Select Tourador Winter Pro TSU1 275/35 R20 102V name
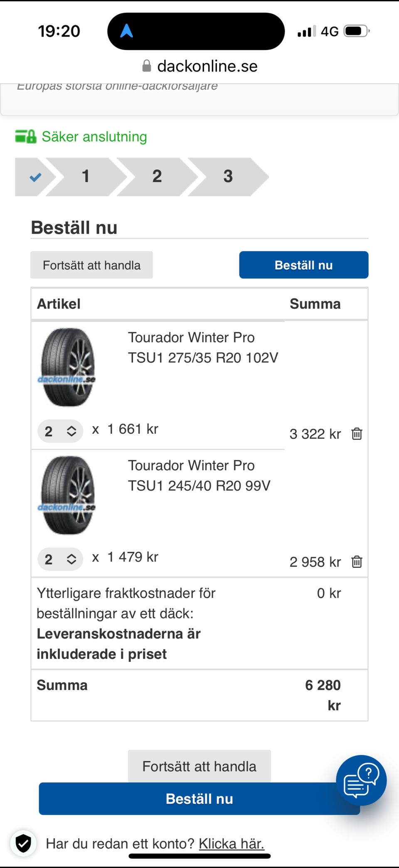 click(x=203, y=347)
